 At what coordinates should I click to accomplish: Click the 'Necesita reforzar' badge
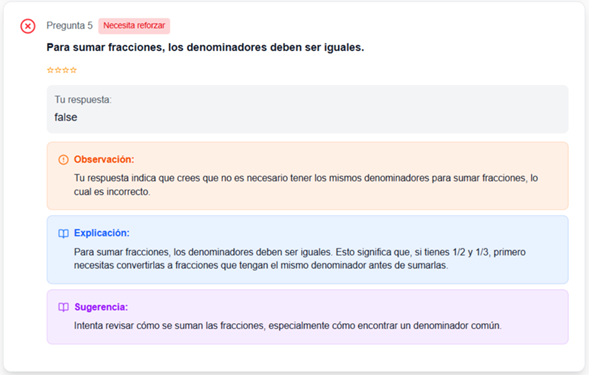click(134, 26)
